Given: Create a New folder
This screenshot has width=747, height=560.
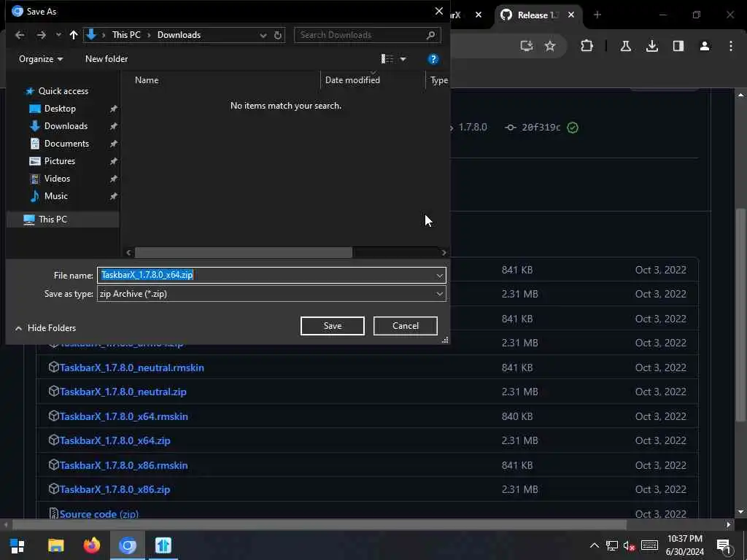Looking at the screenshot, I should (x=107, y=59).
